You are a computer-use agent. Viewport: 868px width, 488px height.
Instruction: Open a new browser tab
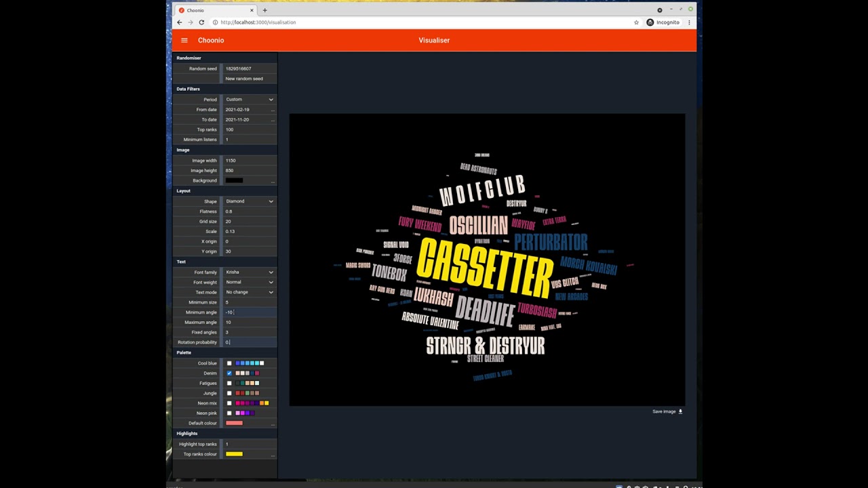click(x=264, y=10)
